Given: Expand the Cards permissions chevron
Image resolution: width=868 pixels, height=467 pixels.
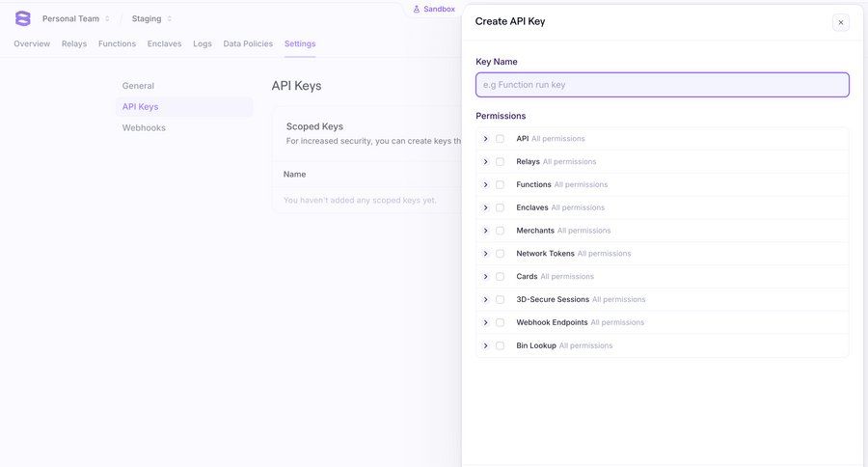Looking at the screenshot, I should point(485,276).
